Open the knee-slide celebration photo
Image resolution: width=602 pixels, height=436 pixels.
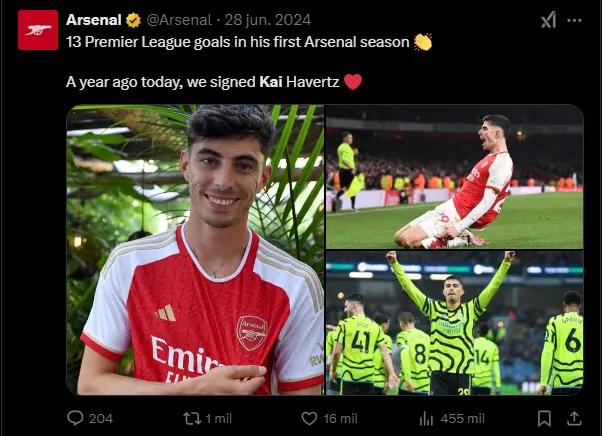[455, 177]
